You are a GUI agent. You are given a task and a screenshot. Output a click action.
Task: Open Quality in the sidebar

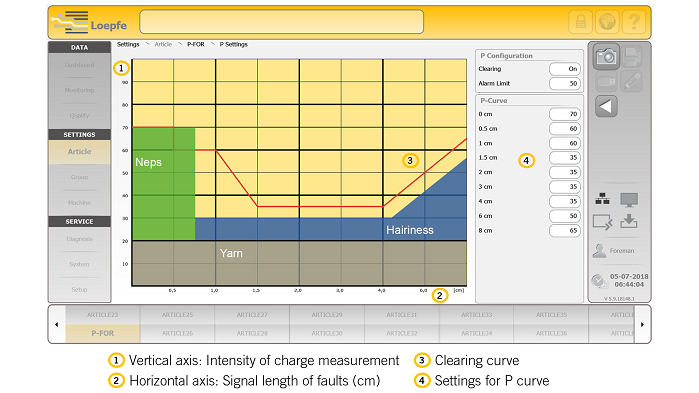coord(79,116)
